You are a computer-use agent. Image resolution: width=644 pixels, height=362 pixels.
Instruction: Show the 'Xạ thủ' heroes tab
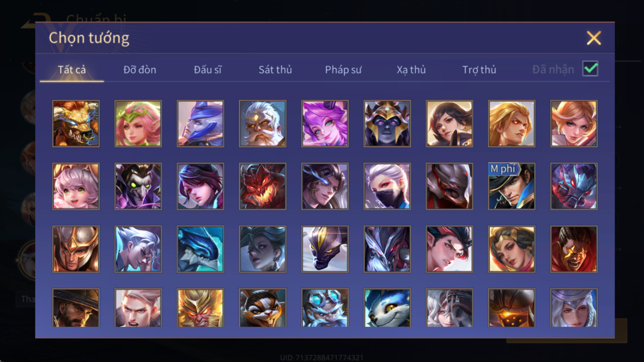pyautogui.click(x=411, y=70)
